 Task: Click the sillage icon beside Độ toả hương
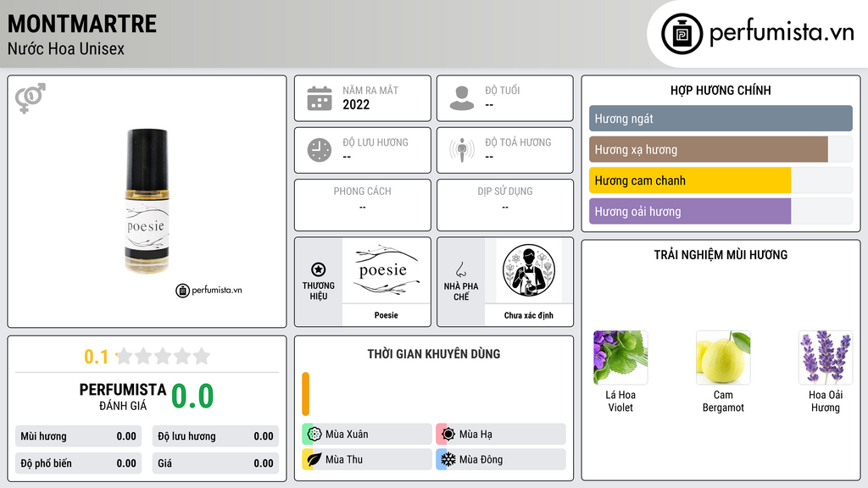462,150
